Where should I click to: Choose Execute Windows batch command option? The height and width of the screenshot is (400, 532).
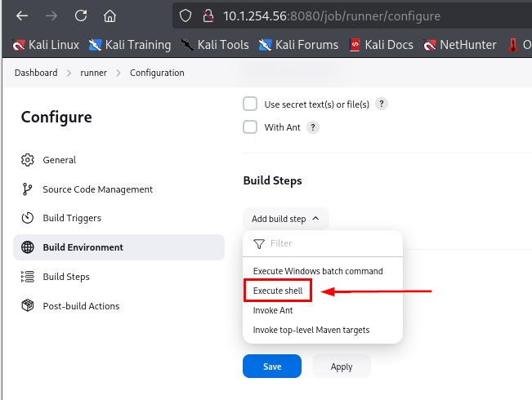point(318,271)
